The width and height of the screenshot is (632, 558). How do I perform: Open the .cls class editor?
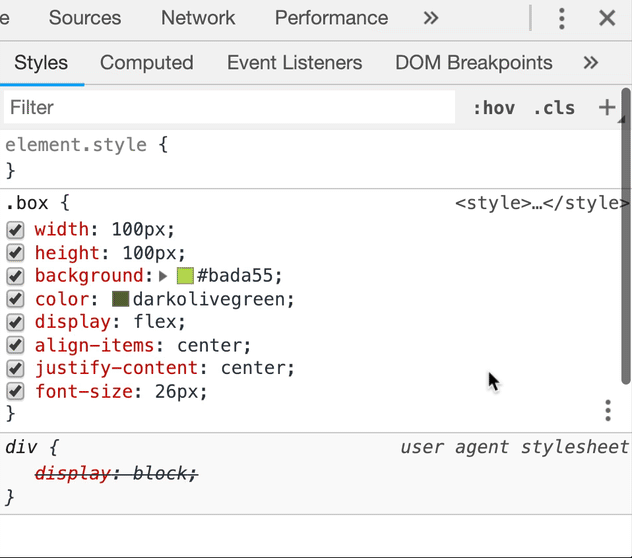(x=554, y=108)
